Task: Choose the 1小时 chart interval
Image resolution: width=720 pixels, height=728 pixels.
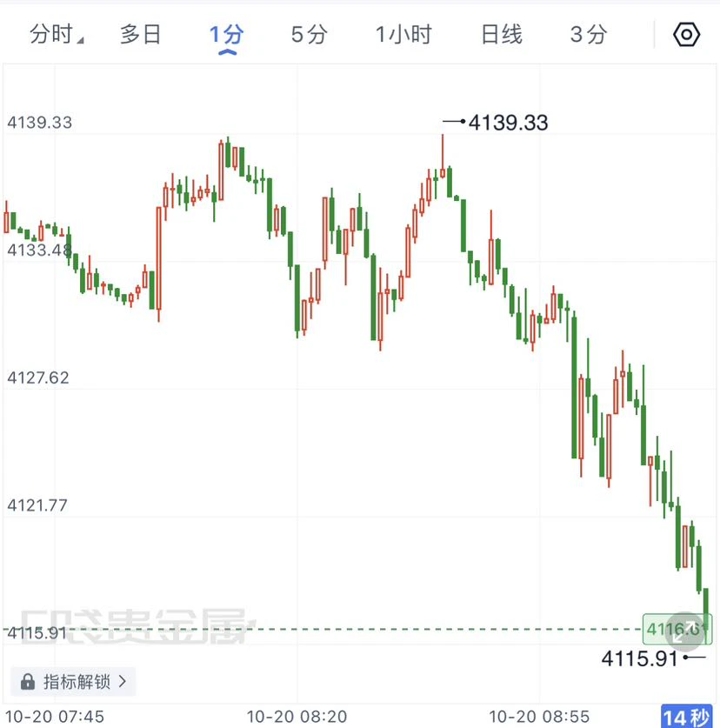Action: point(403,35)
